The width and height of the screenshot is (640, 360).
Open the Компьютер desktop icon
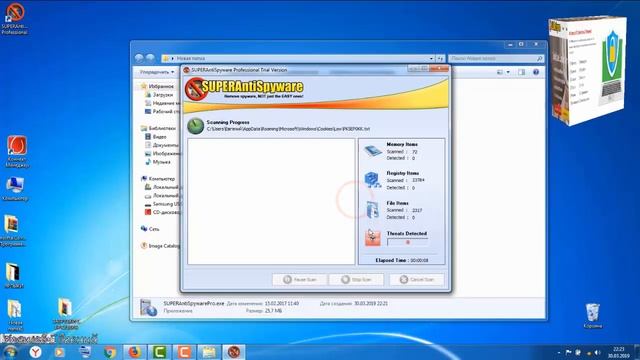coord(16,189)
